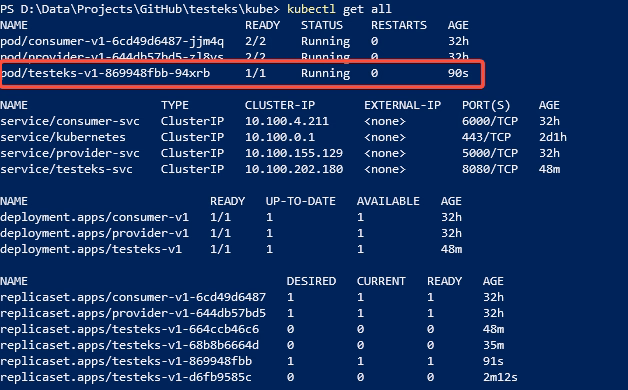
Task: Click the 1/1 ready value of testeks pod
Action: tap(255, 73)
